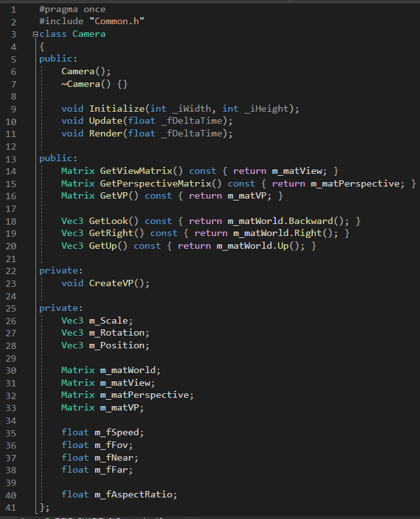The image size is (420, 519).
Task: Collapse the class Camera code block
Action: 36,34
